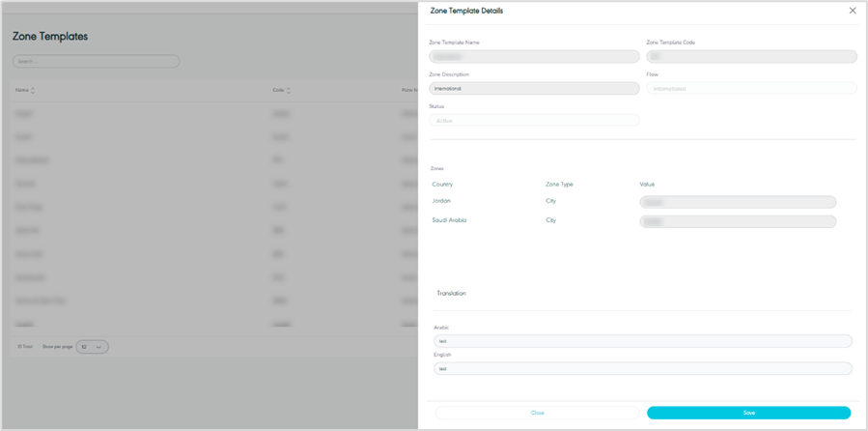The height and width of the screenshot is (431, 868).
Task: Click the sort arrows beside Code column
Action: (x=289, y=91)
